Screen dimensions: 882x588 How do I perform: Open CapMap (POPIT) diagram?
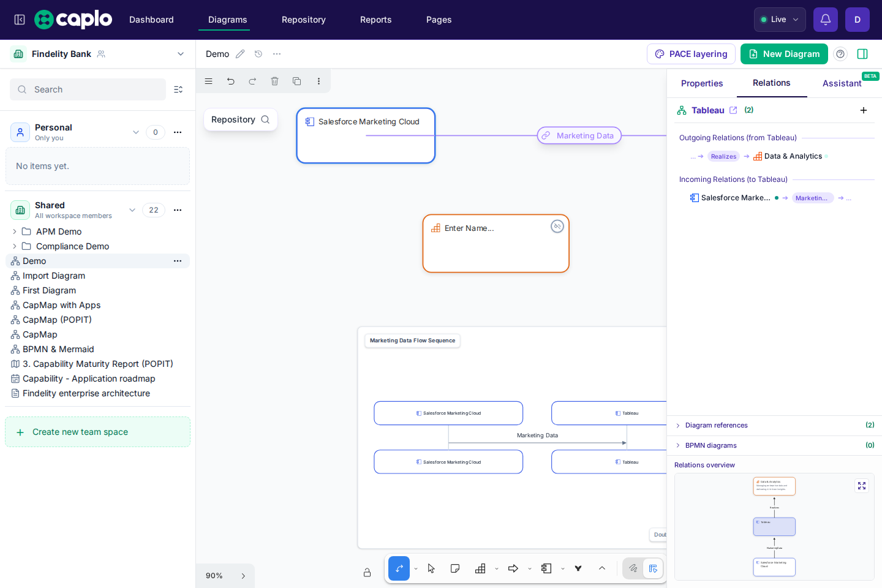point(57,320)
